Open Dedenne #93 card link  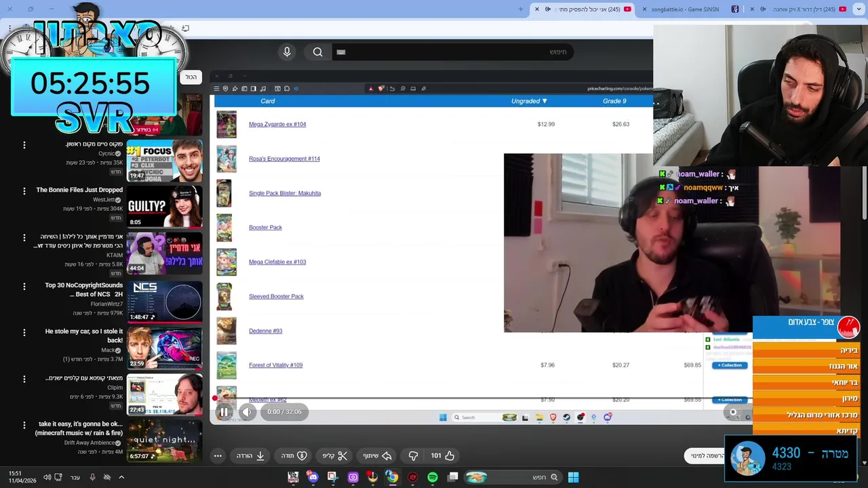pos(265,331)
